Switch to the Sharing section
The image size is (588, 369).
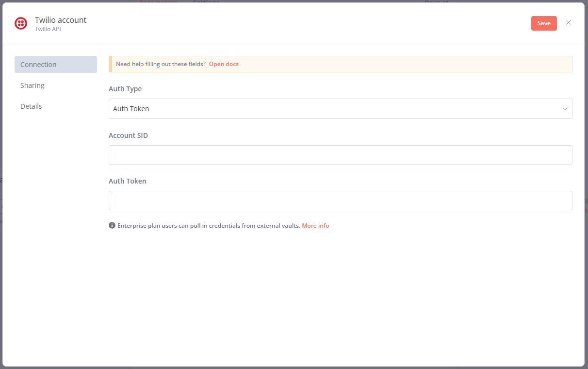click(33, 85)
